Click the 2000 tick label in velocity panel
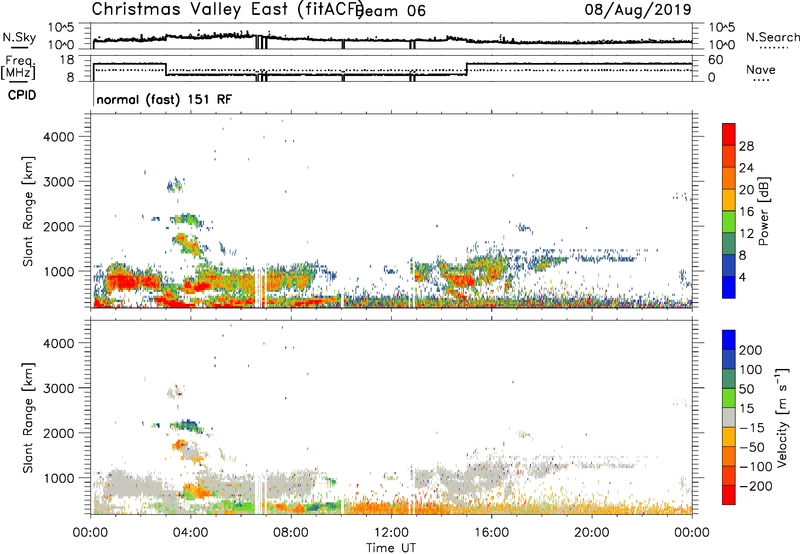Image resolution: width=800 pixels, height=554 pixels. [59, 433]
